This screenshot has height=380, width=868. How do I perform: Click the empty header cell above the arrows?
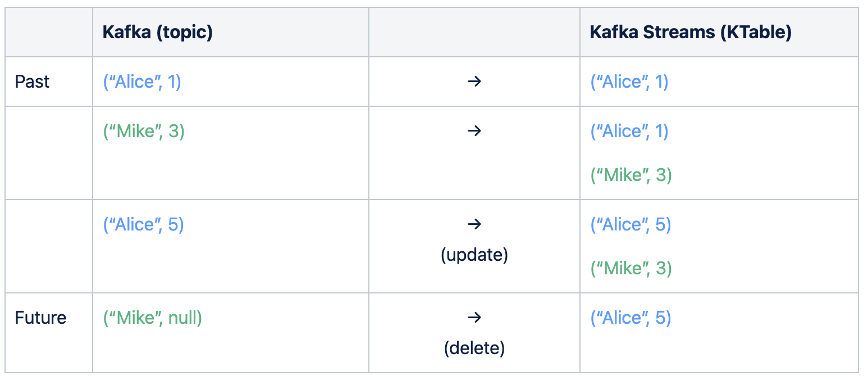coord(474,32)
